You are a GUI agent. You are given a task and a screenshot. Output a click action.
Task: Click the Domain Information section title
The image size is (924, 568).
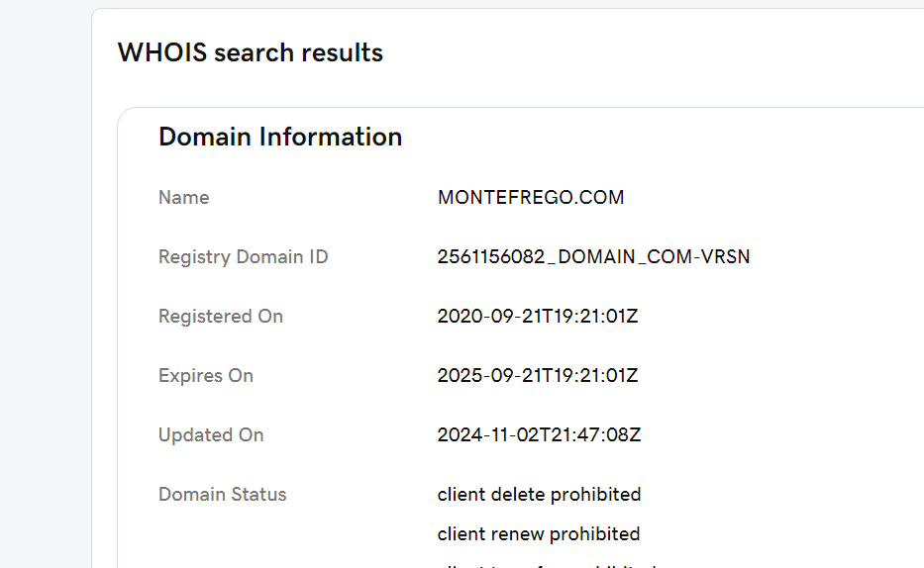pyautogui.click(x=280, y=137)
